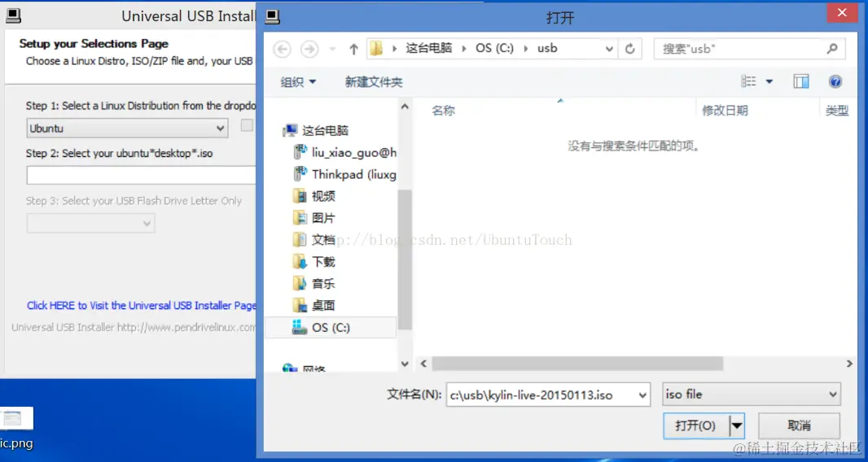Go forward using the dialog's forward arrow

(x=309, y=50)
